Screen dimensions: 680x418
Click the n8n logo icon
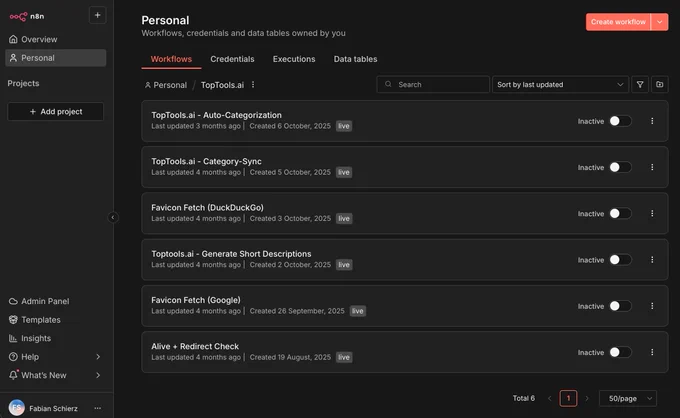pyautogui.click(x=18, y=16)
